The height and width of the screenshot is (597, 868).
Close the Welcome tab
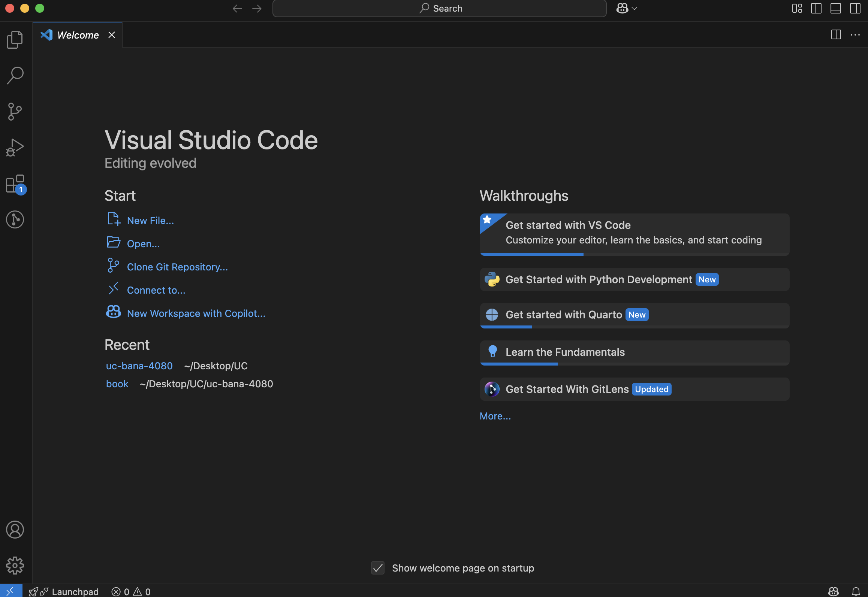[112, 35]
